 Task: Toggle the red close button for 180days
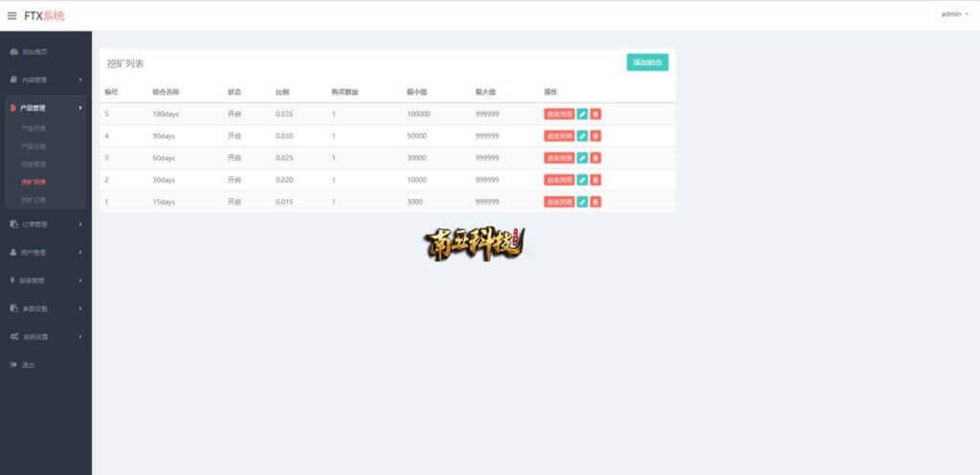[559, 114]
